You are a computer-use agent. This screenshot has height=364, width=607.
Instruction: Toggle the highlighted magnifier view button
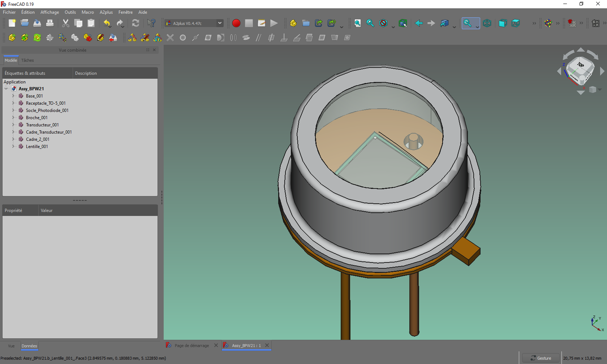[468, 23]
